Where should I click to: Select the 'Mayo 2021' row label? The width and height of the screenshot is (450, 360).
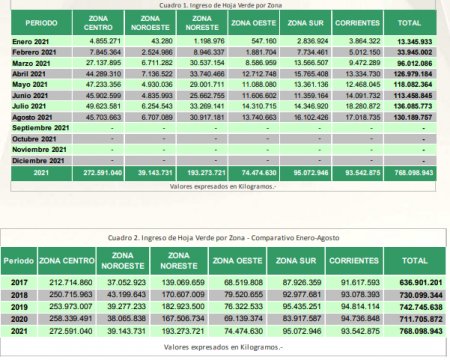(x=30, y=84)
